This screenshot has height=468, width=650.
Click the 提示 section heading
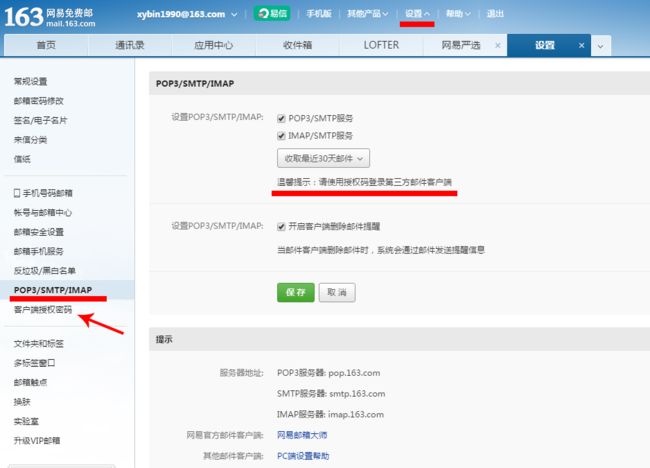164,339
